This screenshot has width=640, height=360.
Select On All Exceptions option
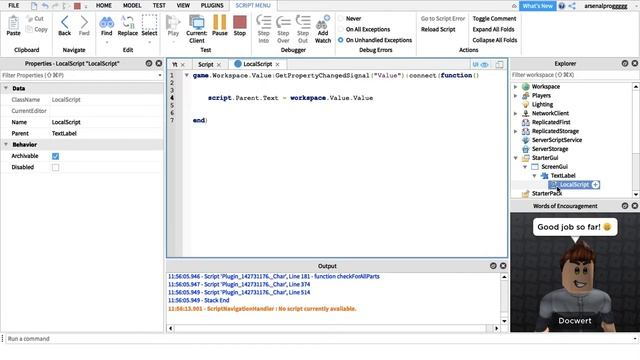click(x=341, y=29)
